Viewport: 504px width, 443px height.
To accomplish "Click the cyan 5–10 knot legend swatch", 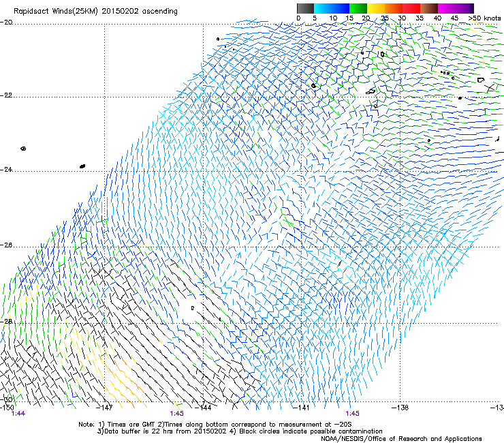I will [x=323, y=8].
